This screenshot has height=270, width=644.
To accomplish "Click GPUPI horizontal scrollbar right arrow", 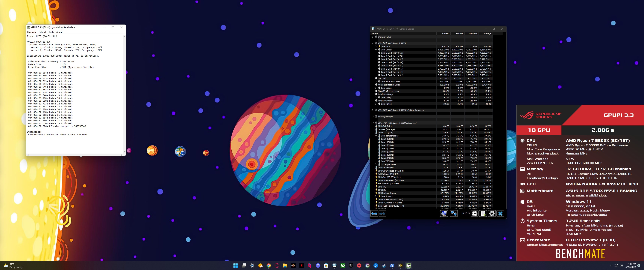I will click(x=121, y=155).
